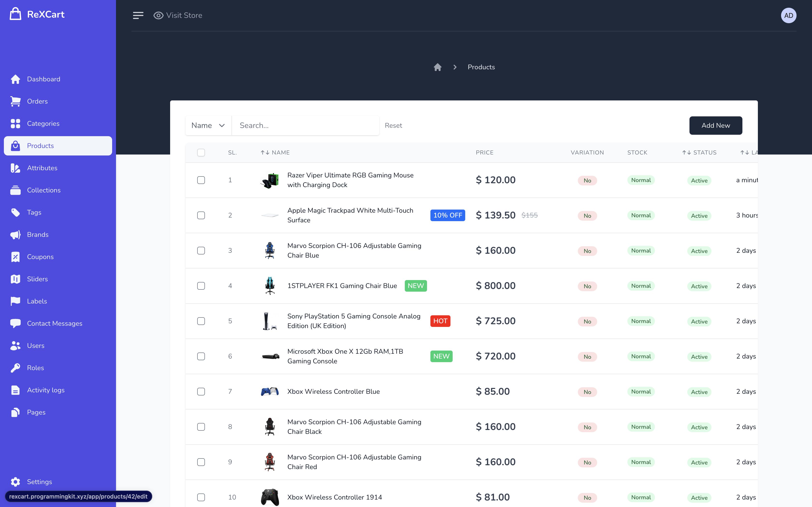Click the Add New button
Viewport: 812px width, 507px height.
tap(715, 125)
